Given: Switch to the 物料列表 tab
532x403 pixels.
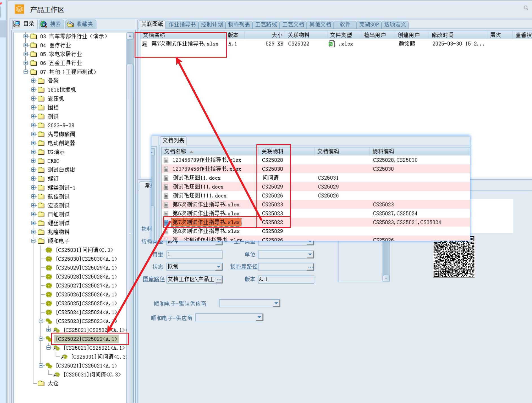Looking at the screenshot, I should click(239, 25).
